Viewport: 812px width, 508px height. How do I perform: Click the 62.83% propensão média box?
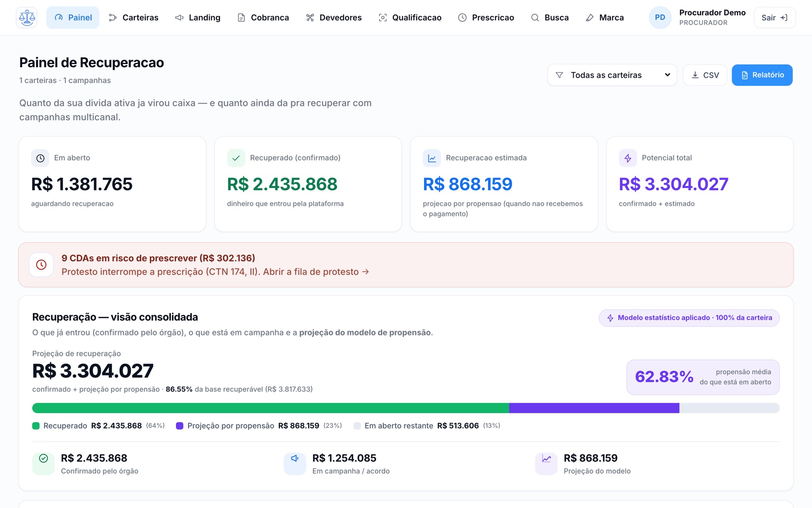click(x=703, y=377)
